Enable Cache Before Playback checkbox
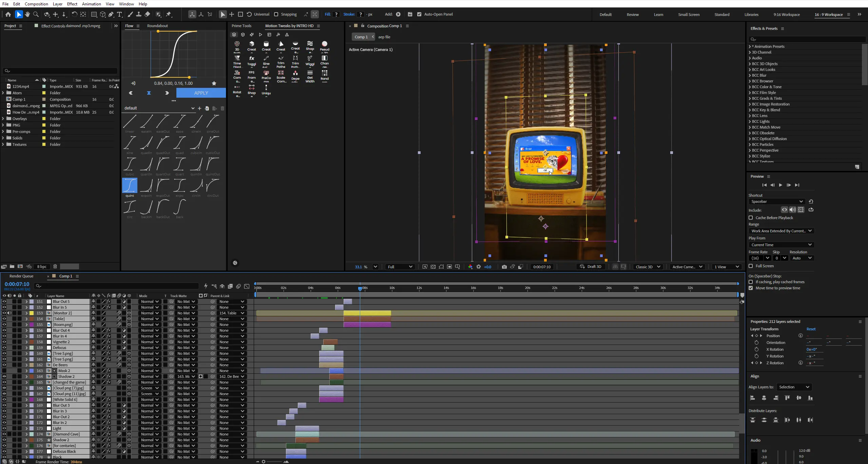Screen dimensions: 868x464 click(751, 218)
